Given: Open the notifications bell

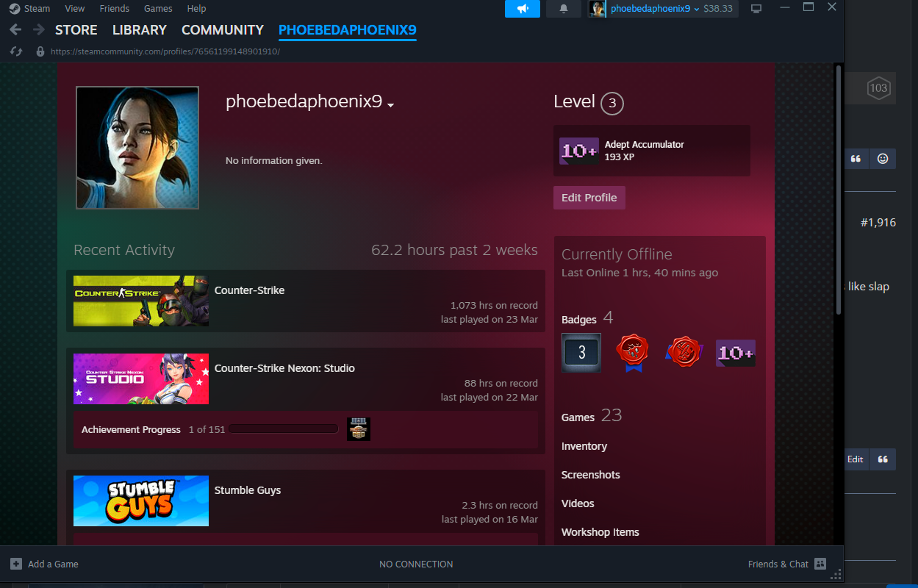Looking at the screenshot, I should [x=564, y=9].
